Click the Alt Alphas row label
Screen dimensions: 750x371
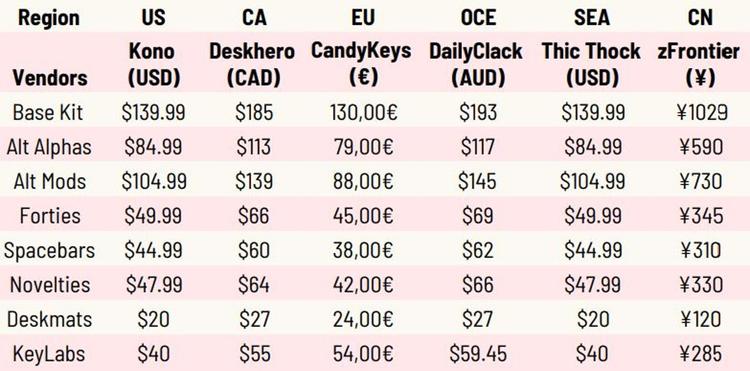click(x=49, y=147)
